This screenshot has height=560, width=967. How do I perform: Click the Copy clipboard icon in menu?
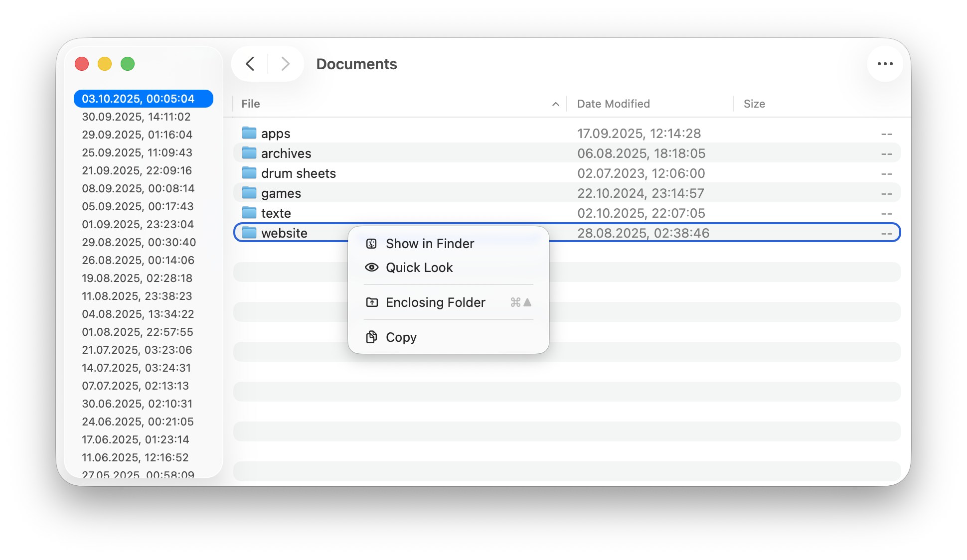point(371,337)
